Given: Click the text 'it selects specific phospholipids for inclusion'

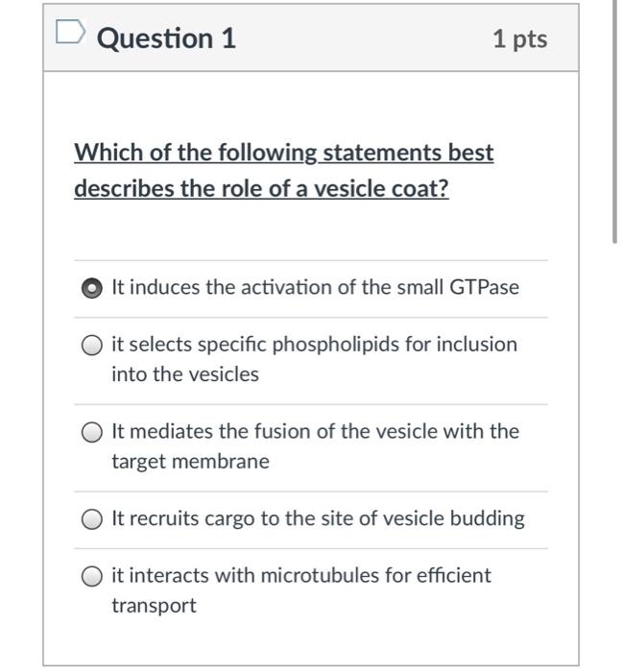Looking at the screenshot, I should point(315,344).
